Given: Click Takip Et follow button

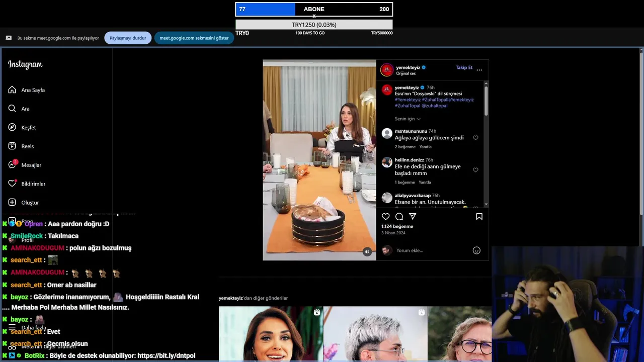Looking at the screenshot, I should 464,67.
